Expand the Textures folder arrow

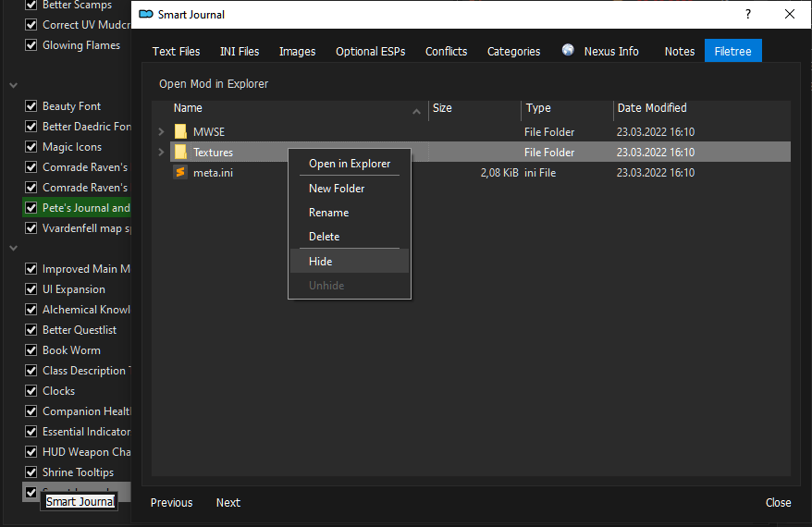161,153
